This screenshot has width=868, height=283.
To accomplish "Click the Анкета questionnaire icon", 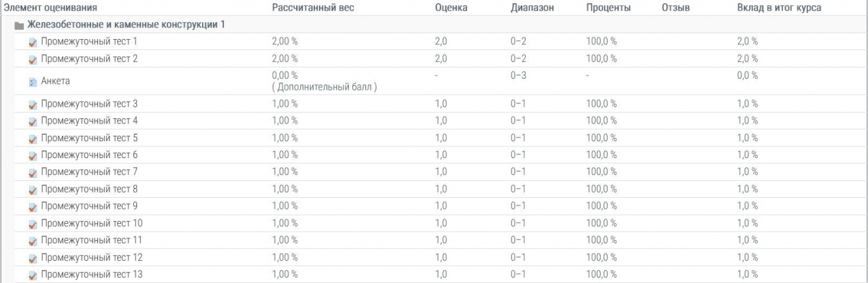I will pos(33,82).
